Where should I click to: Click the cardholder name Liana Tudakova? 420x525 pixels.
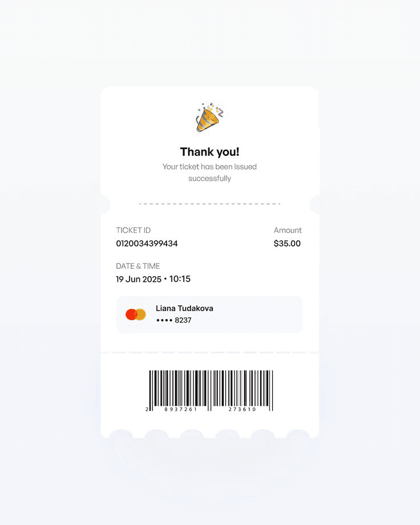[x=184, y=308]
